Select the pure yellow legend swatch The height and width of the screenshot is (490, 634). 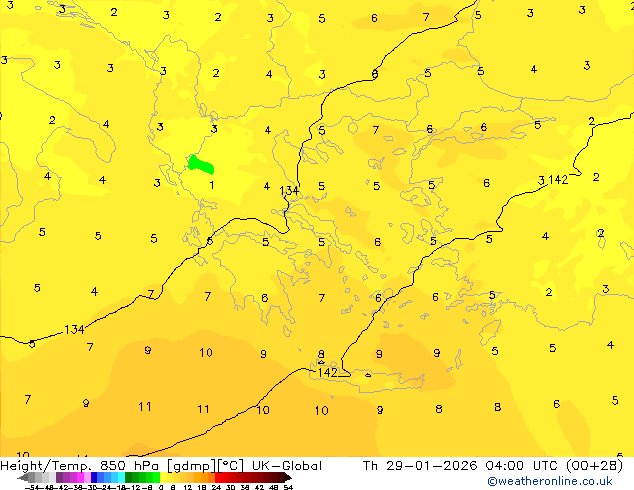(x=163, y=477)
